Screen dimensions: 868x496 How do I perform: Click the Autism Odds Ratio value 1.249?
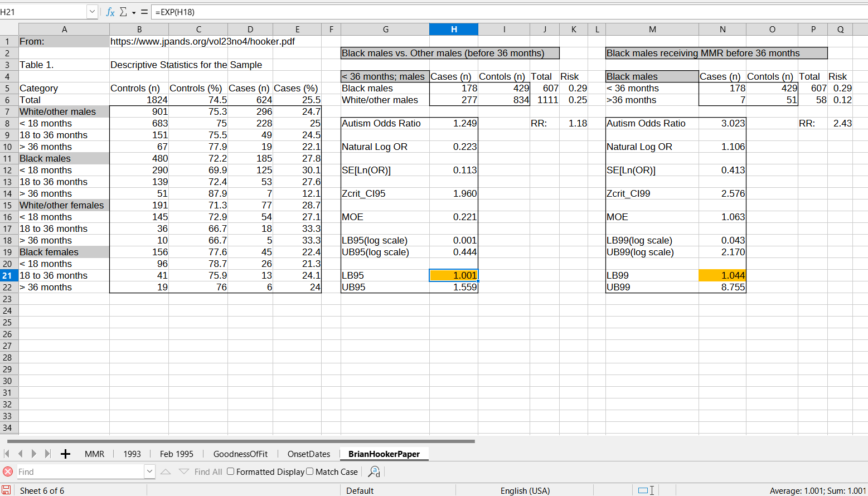click(x=454, y=123)
